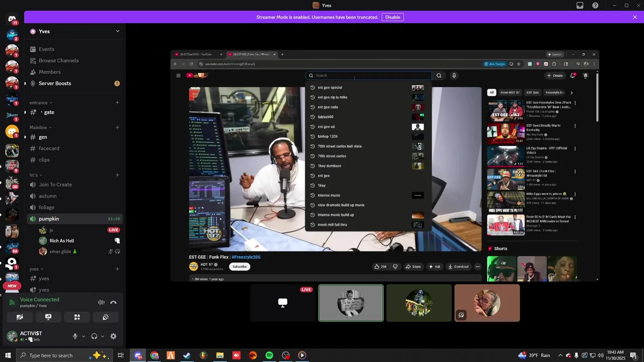Screen dimensions: 644x362
Task: Collapse the entrance category
Action: coord(41,103)
